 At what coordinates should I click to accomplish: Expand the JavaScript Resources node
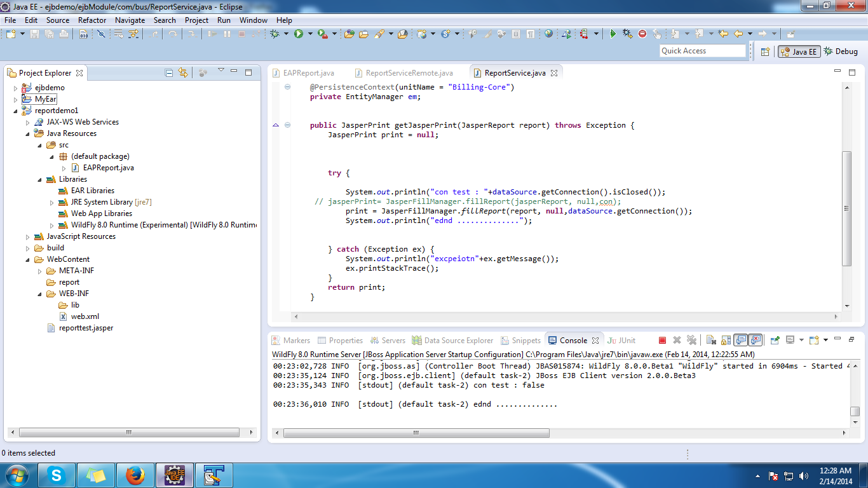(28, 236)
